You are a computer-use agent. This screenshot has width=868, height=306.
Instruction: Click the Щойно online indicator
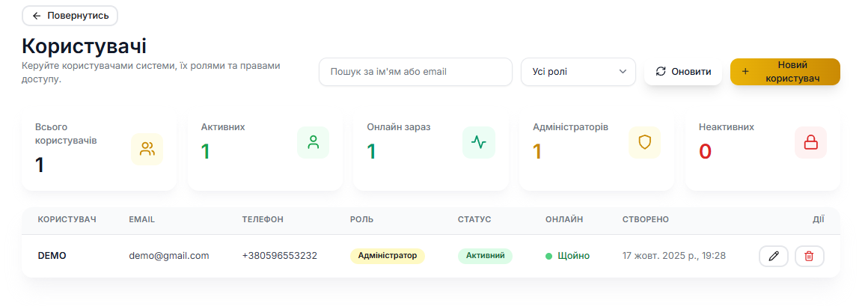[x=567, y=256]
